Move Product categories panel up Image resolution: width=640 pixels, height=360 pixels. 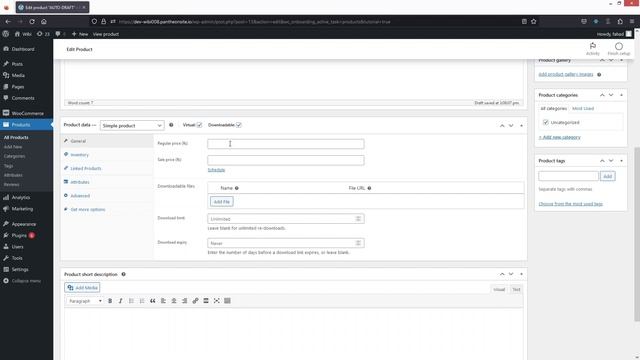point(602,95)
